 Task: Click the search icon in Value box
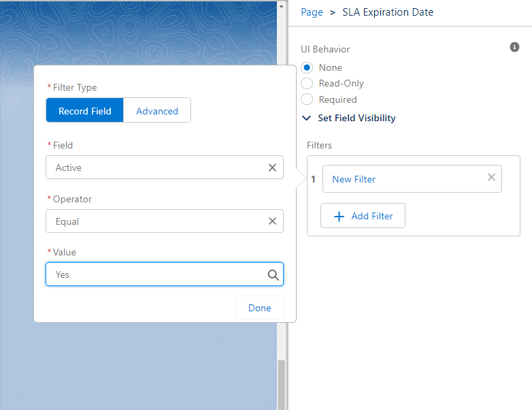point(273,275)
